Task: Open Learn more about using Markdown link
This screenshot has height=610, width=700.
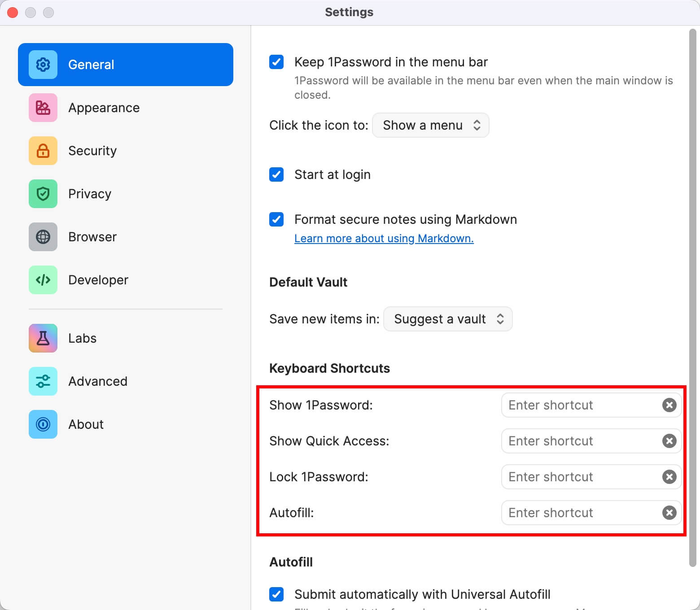Action: (384, 238)
